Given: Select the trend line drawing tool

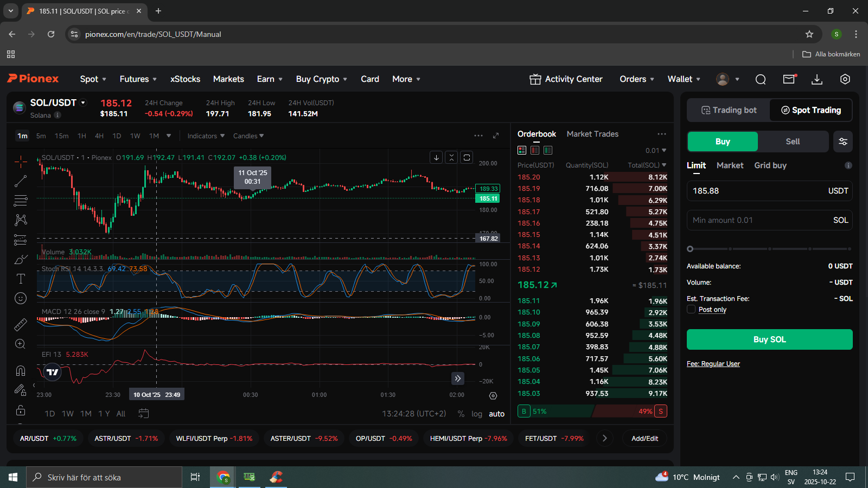Looking at the screenshot, I should tap(21, 181).
